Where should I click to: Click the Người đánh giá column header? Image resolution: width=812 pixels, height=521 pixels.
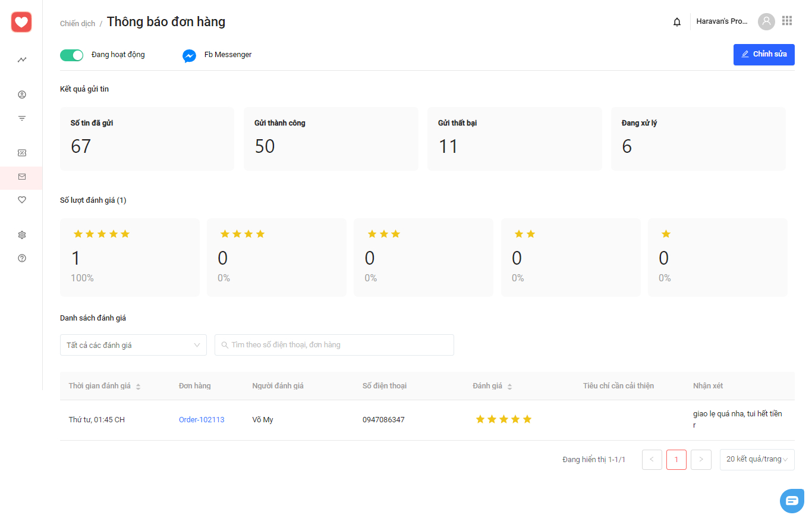click(x=278, y=386)
